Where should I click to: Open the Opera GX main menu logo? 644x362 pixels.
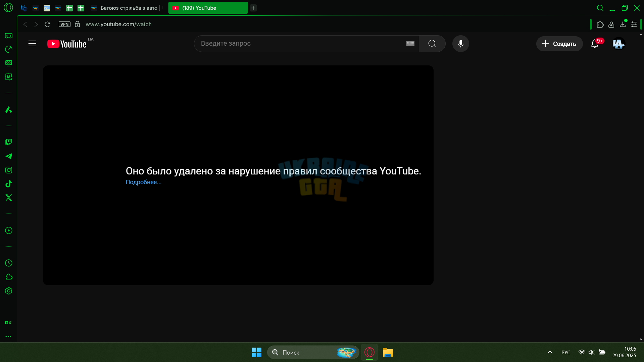[8, 7]
